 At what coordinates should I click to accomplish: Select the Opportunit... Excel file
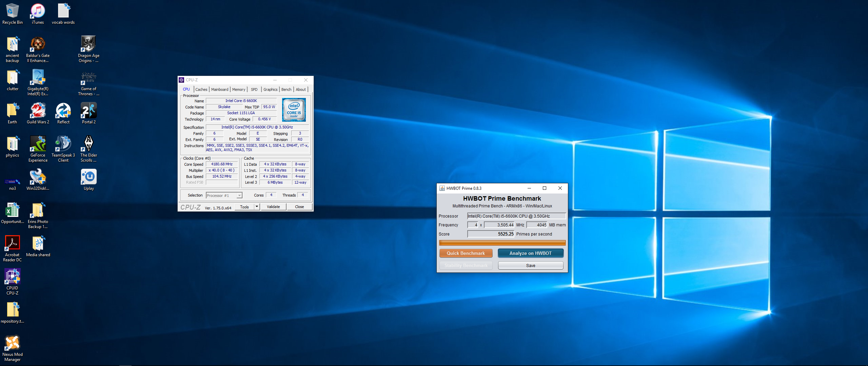(x=13, y=213)
